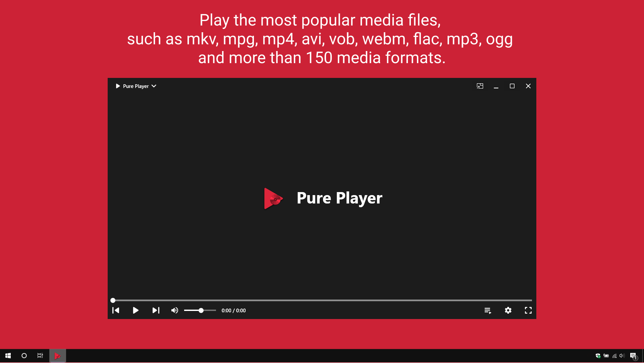Open the settings gear
The width and height of the screenshot is (644, 363).
(x=508, y=310)
